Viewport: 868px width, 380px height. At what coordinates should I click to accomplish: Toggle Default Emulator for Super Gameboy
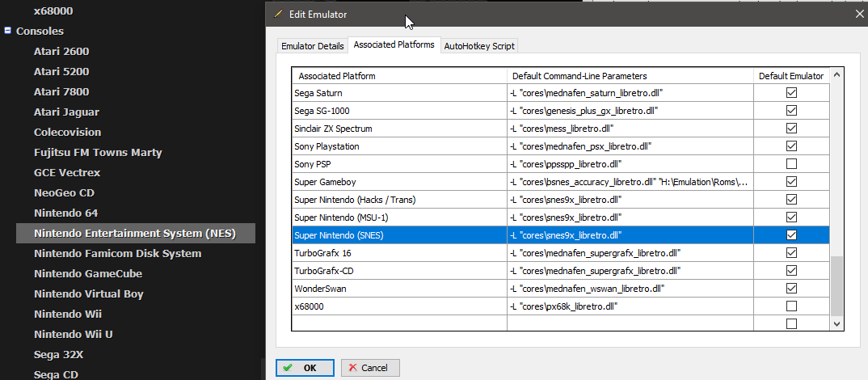click(x=791, y=182)
